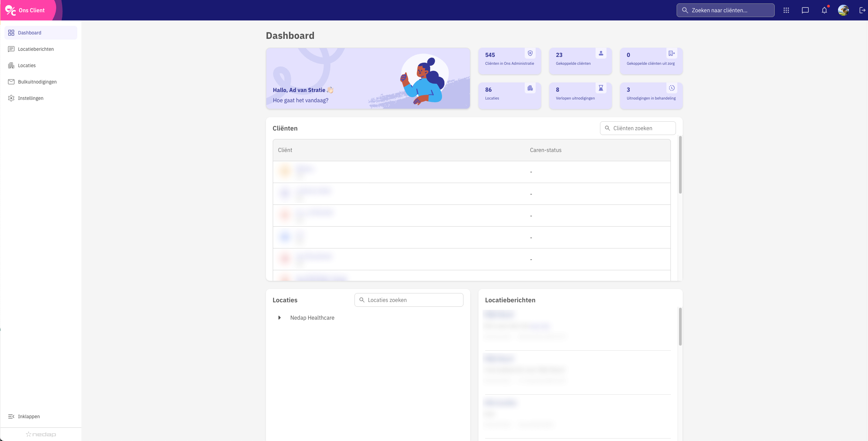Click the Cliënten table scrollbar
This screenshot has height=441, width=868.
click(x=680, y=165)
